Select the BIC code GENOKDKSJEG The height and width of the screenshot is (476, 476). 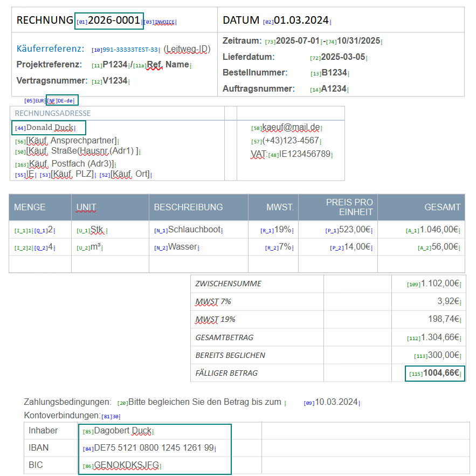[126, 465]
